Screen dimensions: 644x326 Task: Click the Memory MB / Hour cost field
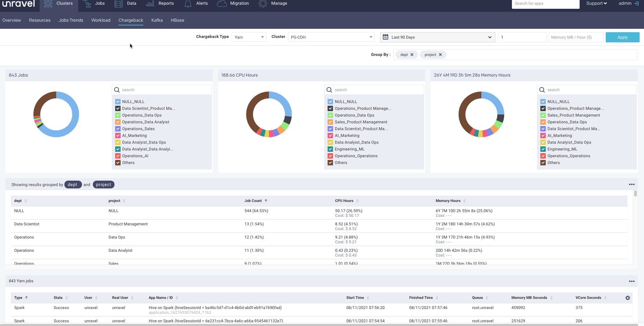coord(576,37)
